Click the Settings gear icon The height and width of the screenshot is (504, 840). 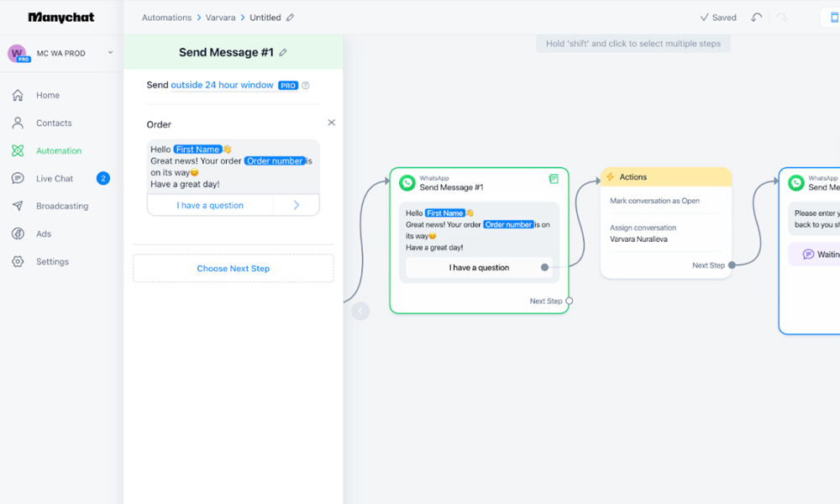click(18, 261)
